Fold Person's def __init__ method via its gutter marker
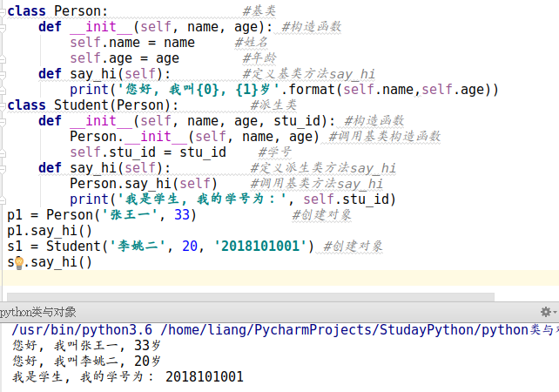This screenshot has height=392, width=559. (x=3, y=27)
